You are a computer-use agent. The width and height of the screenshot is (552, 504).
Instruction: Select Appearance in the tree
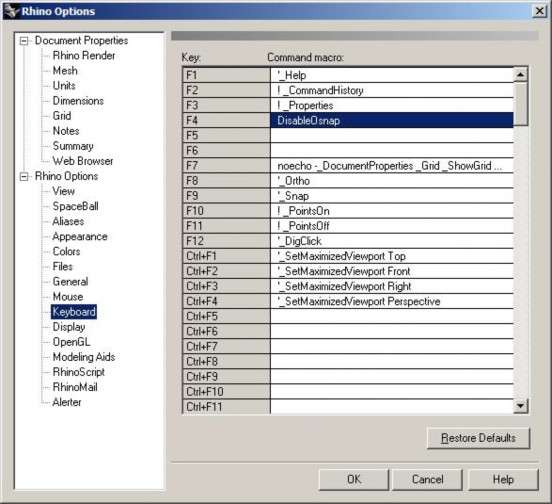click(x=80, y=237)
